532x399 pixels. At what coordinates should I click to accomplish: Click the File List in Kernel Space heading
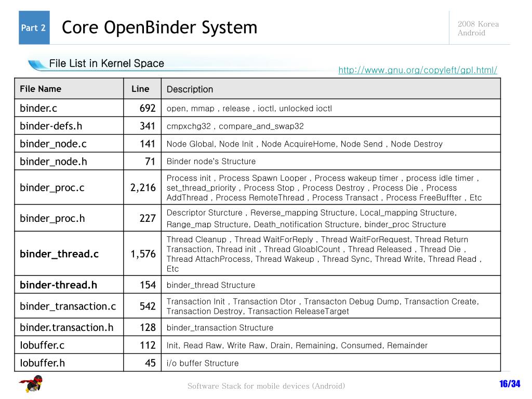[x=107, y=63]
